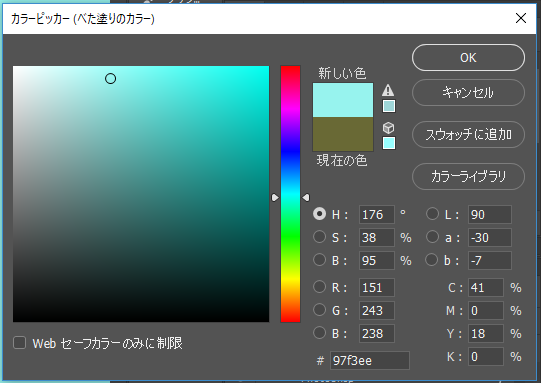Click the left hue slider arrow handle

[x=275, y=197]
